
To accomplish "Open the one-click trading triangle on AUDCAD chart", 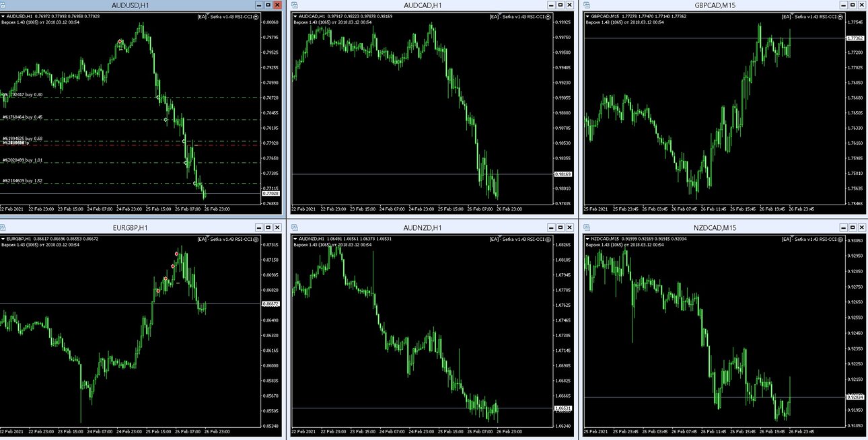I will (x=295, y=16).
